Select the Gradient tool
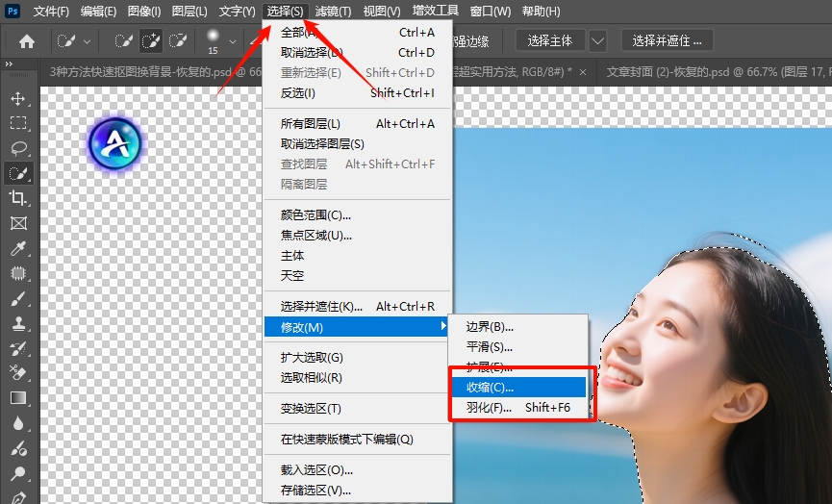This screenshot has width=832, height=504. [x=17, y=398]
